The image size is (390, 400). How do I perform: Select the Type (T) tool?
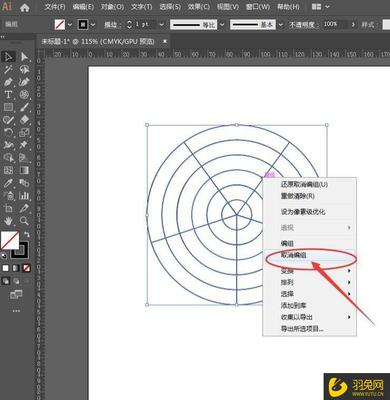coord(8,95)
